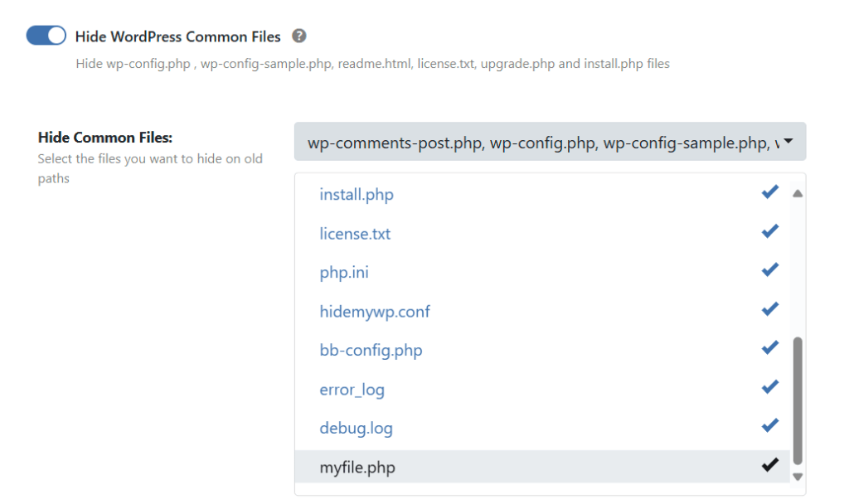Click the checkmark icon for error_log

769,386
